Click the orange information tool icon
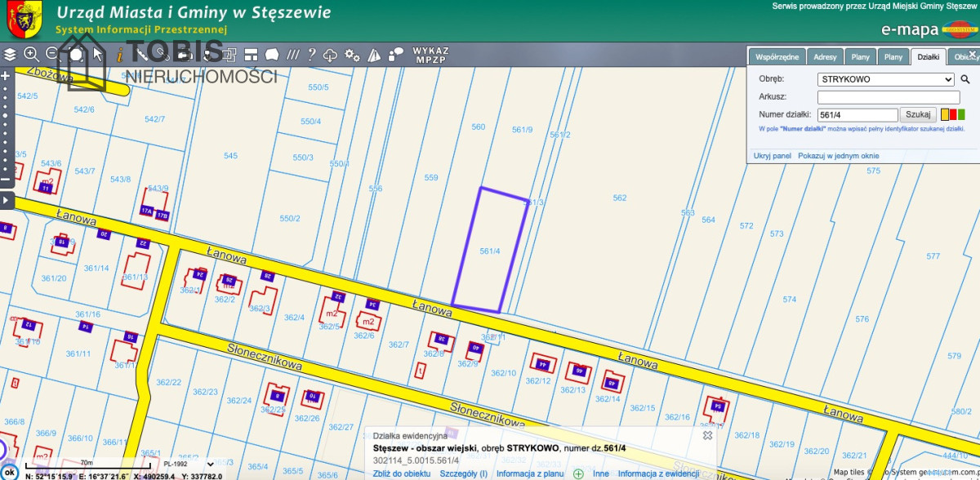 click(x=119, y=55)
